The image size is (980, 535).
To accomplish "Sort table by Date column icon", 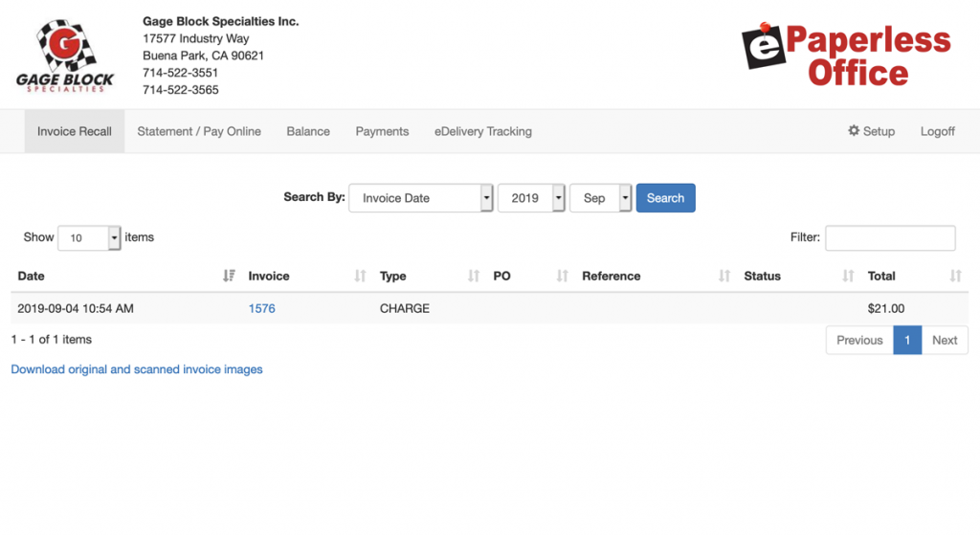I will pos(228,276).
